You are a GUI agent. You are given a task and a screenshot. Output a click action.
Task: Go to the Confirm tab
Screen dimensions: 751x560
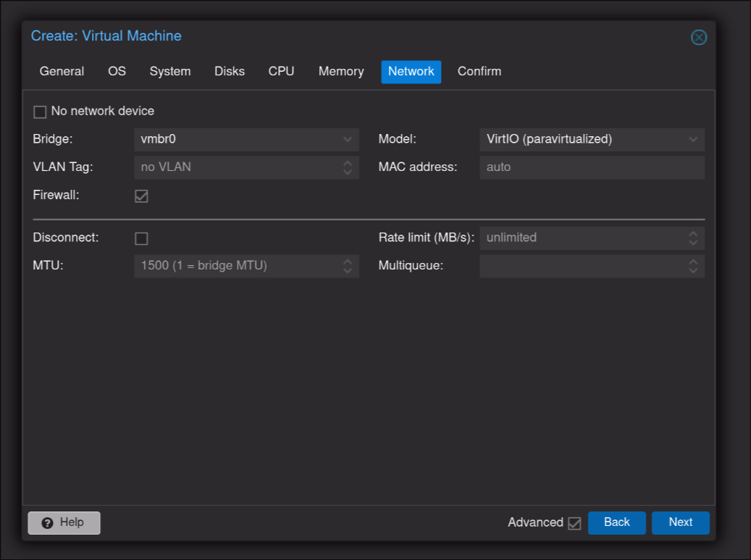tap(479, 72)
